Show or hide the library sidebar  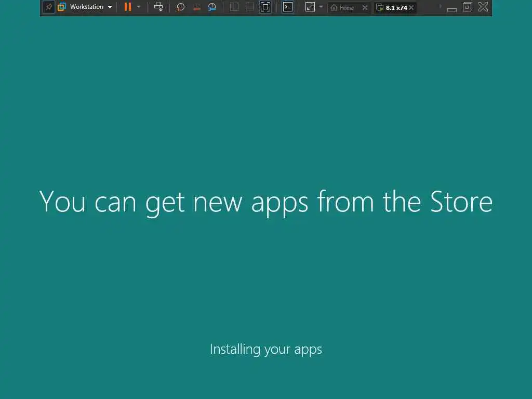click(x=234, y=7)
